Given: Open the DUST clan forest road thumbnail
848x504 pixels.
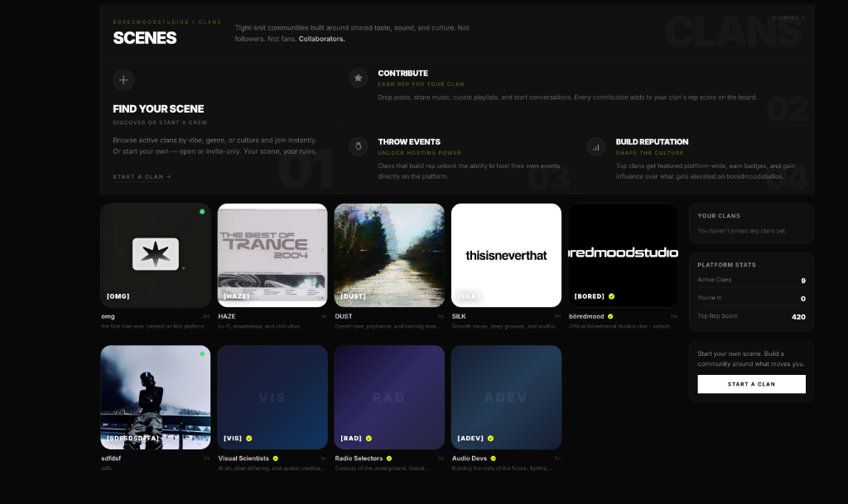Looking at the screenshot, I should coord(389,255).
